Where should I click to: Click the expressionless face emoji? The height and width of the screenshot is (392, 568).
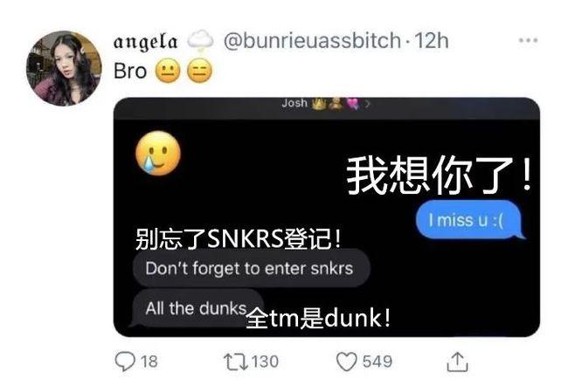(199, 71)
